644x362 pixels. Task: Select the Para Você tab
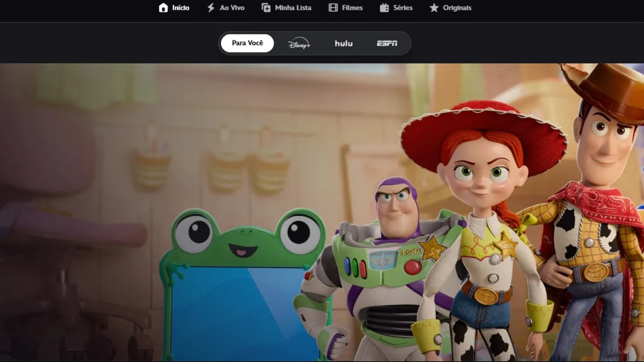(247, 43)
